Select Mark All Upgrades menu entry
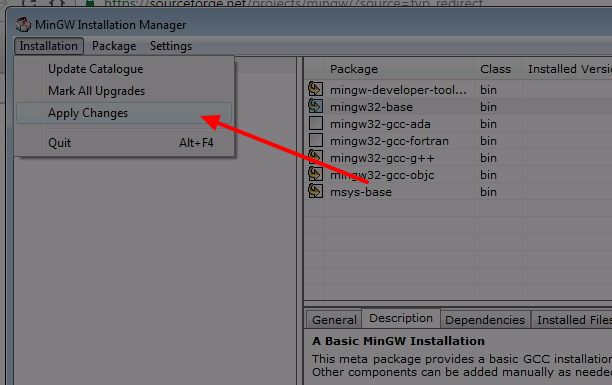Image resolution: width=612 pixels, height=385 pixels. [124, 91]
